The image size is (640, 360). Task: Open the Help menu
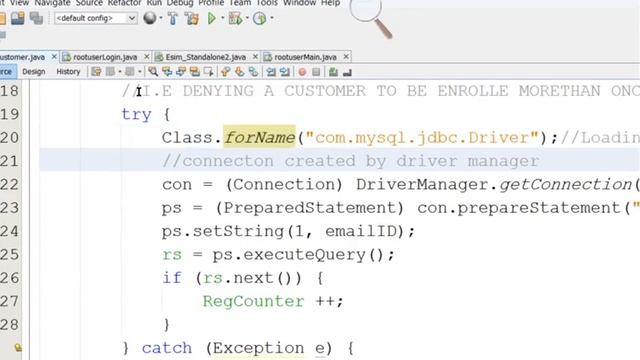[x=330, y=3]
